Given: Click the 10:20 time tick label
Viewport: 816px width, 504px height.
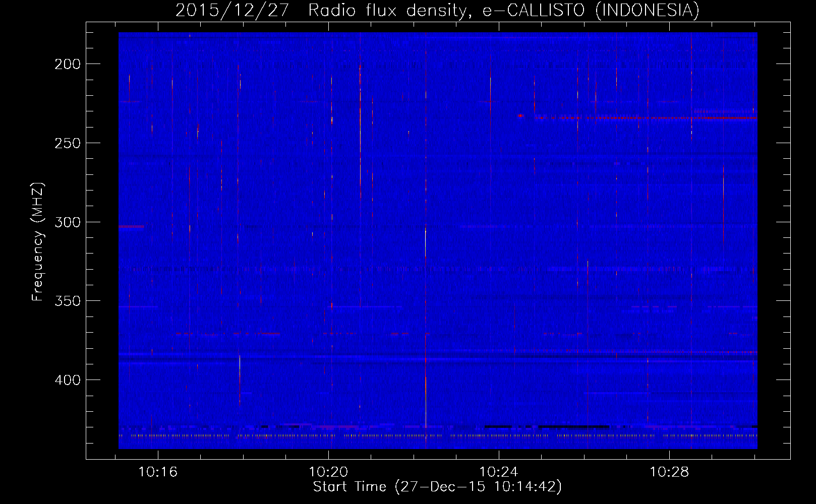Looking at the screenshot, I should click(329, 472).
